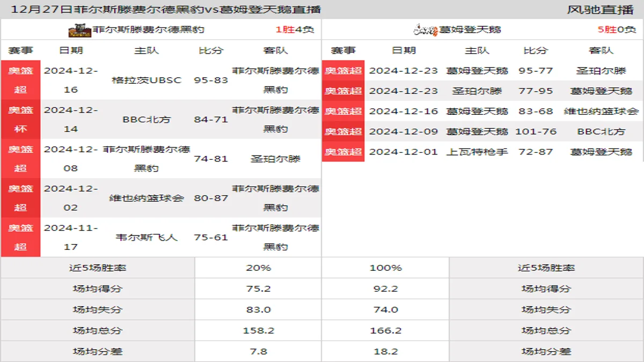Select win rate value 20%
Viewport: 644px width, 362px height.
coord(258,268)
